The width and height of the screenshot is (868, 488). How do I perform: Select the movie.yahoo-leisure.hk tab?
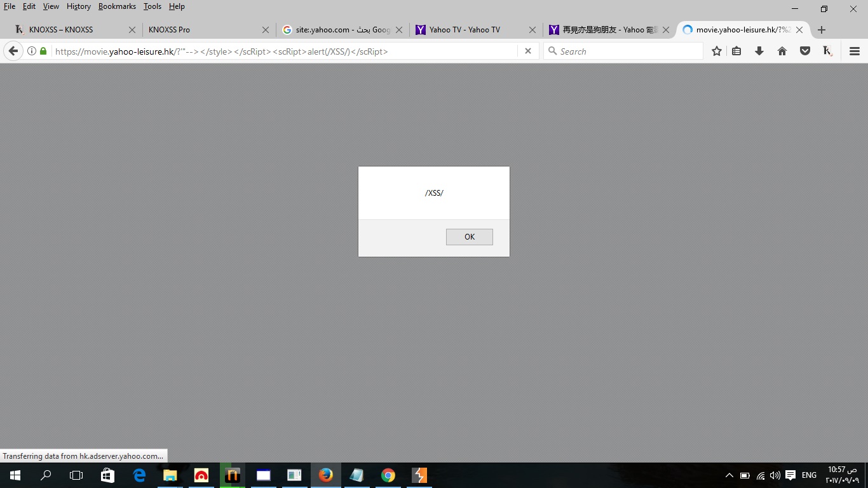[x=743, y=30]
